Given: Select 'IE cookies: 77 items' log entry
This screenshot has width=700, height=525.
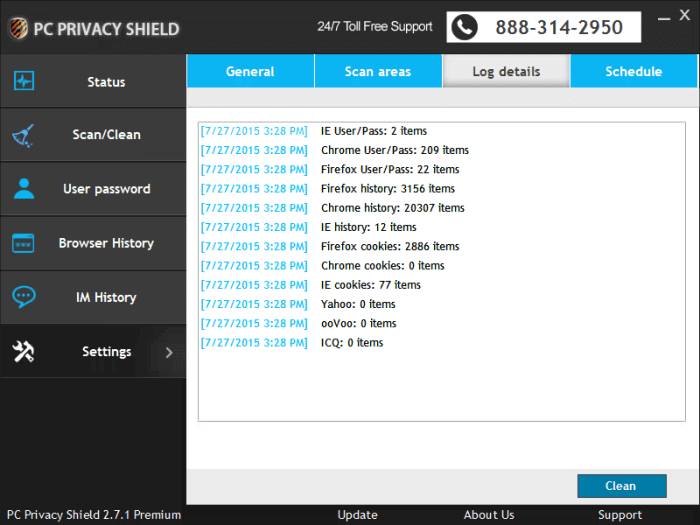Looking at the screenshot, I should click(x=371, y=284).
